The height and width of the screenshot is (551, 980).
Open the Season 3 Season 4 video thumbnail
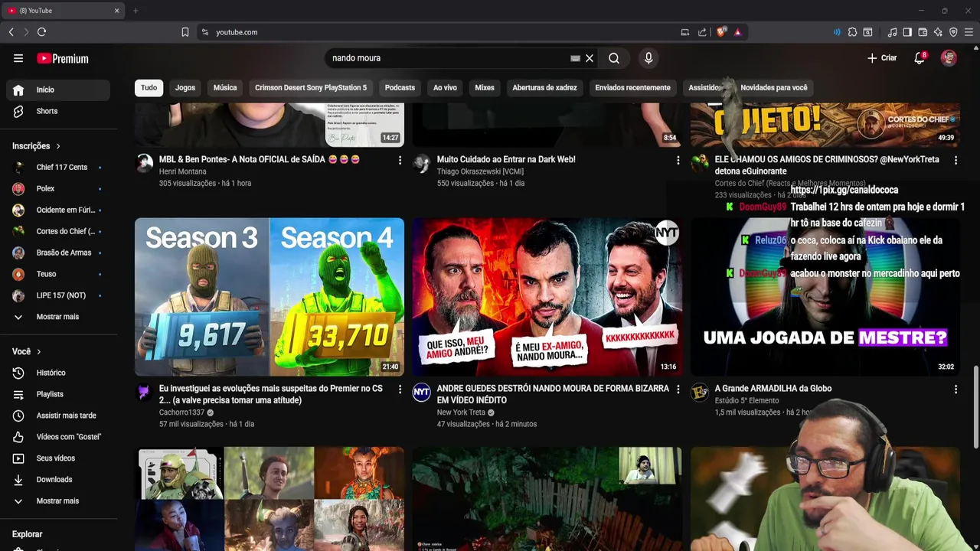(x=269, y=297)
